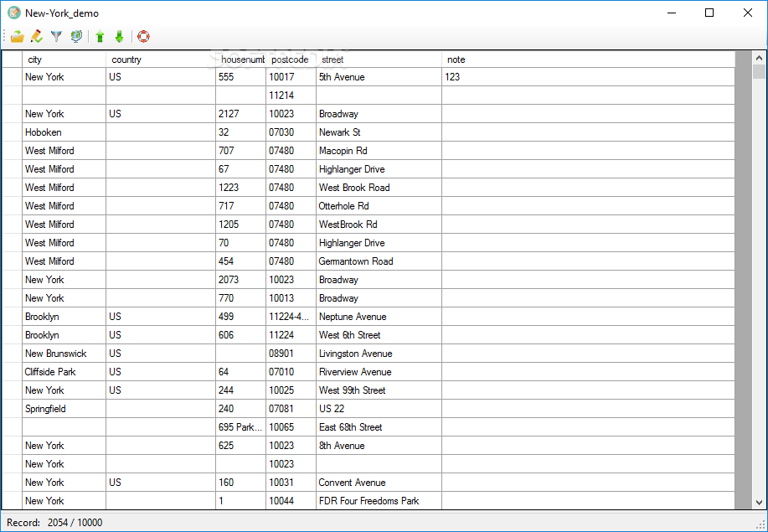Screen dimensions: 768x532
Task: Select housenumber cell 2073
Action: coord(240,280)
